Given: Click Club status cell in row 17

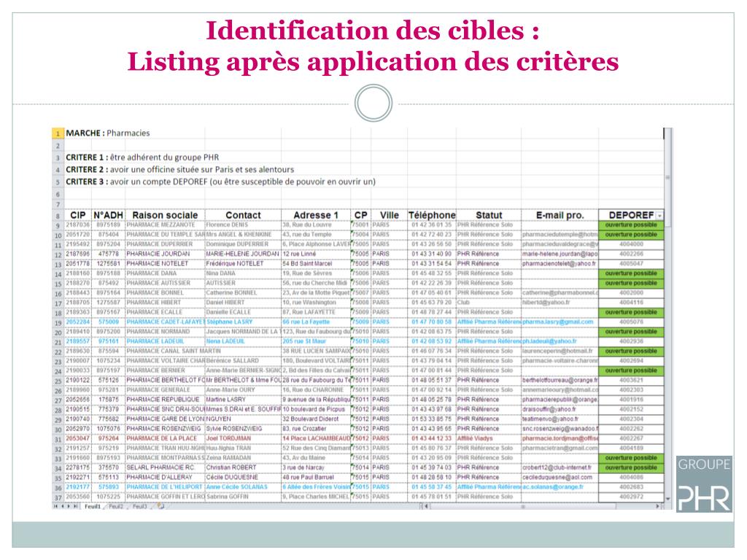Looking at the screenshot, I should (489, 303).
